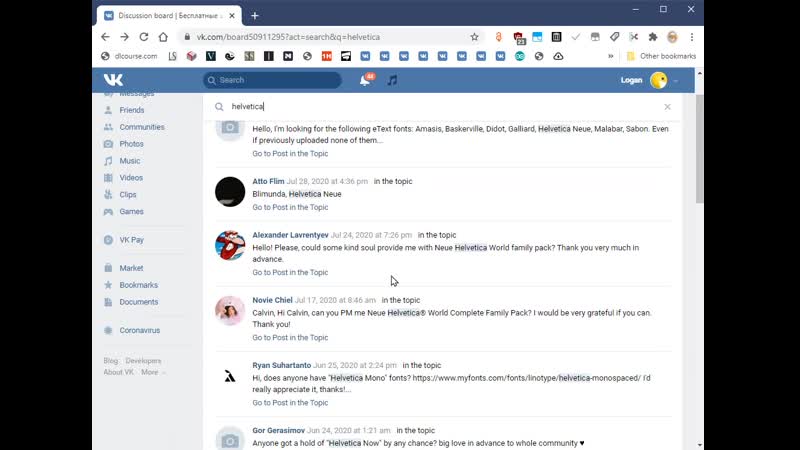Click the header Search field
This screenshot has height=450, width=800.
(x=272, y=80)
